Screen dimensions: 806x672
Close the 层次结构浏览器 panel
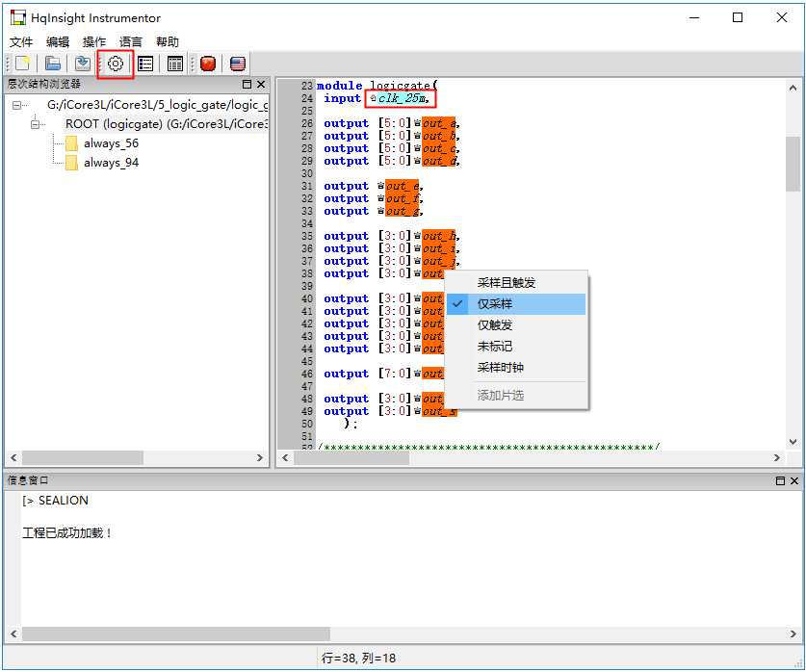click(261, 85)
